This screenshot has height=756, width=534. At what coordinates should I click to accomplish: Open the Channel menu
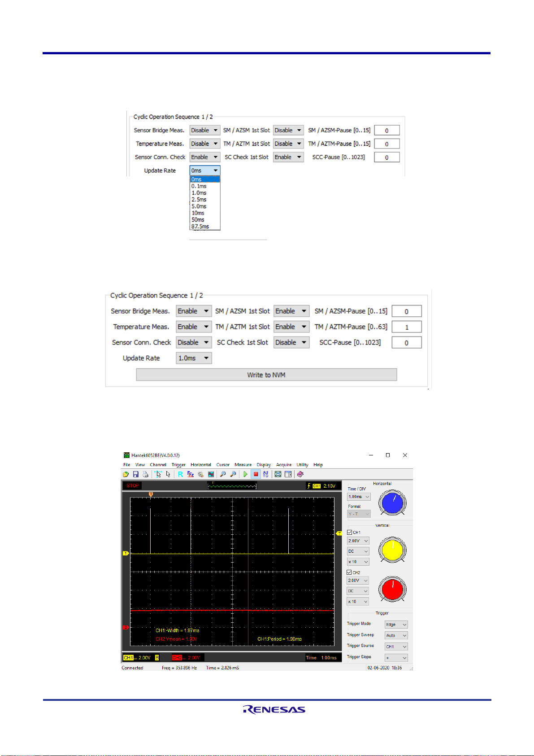[x=158, y=465]
